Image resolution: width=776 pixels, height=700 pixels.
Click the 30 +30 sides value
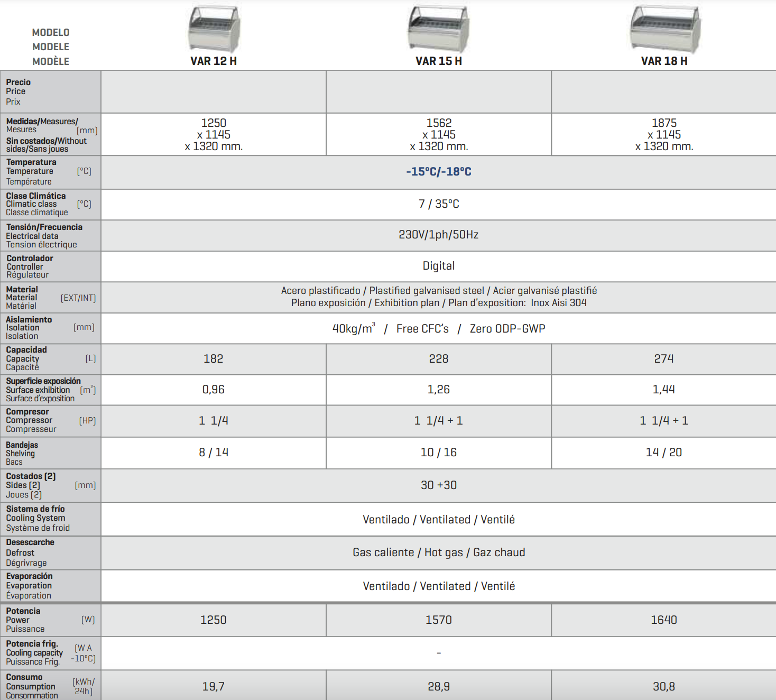(x=439, y=485)
